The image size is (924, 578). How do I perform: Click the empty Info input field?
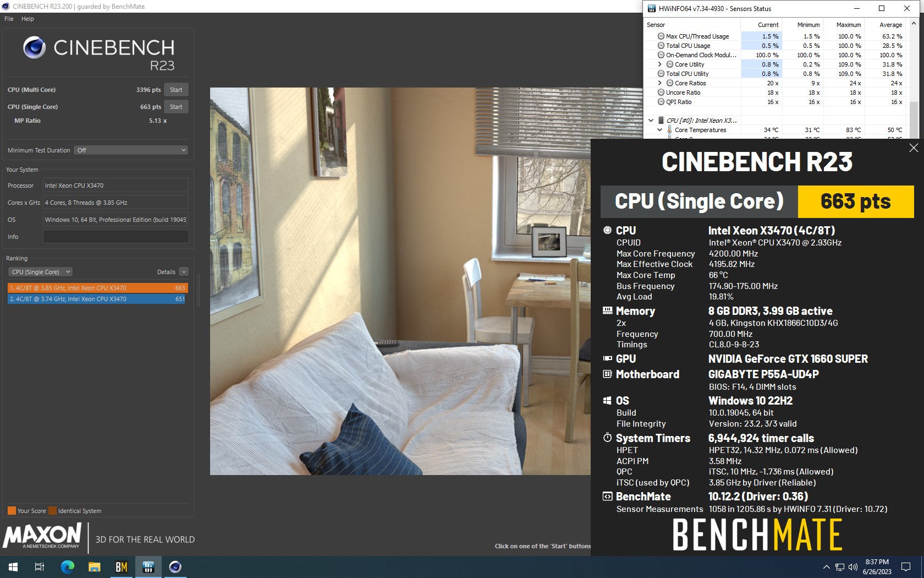click(116, 237)
